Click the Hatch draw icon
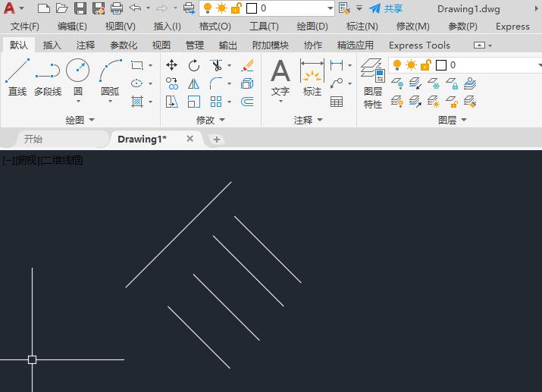This screenshot has width=542, height=392. (x=137, y=102)
